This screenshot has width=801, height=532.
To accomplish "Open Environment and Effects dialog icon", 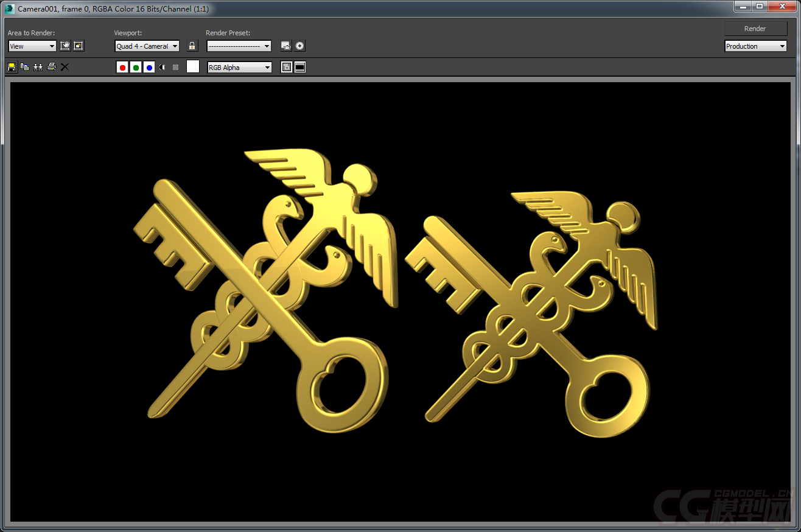I will 299,46.
